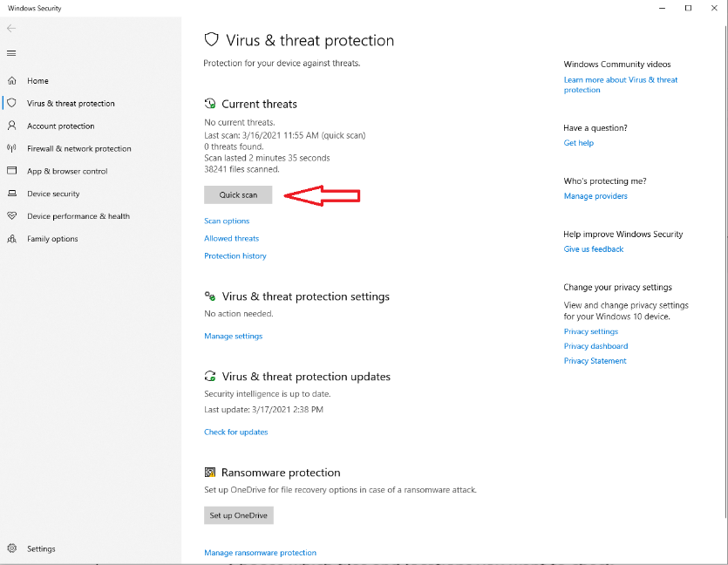The width and height of the screenshot is (728, 565).
Task: Click the App & browser control window icon
Action: [x=12, y=171]
